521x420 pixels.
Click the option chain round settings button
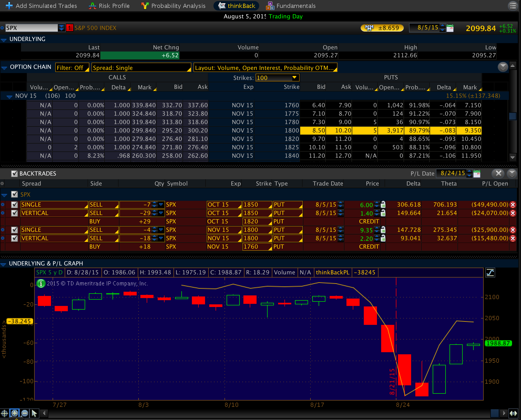[x=503, y=67]
